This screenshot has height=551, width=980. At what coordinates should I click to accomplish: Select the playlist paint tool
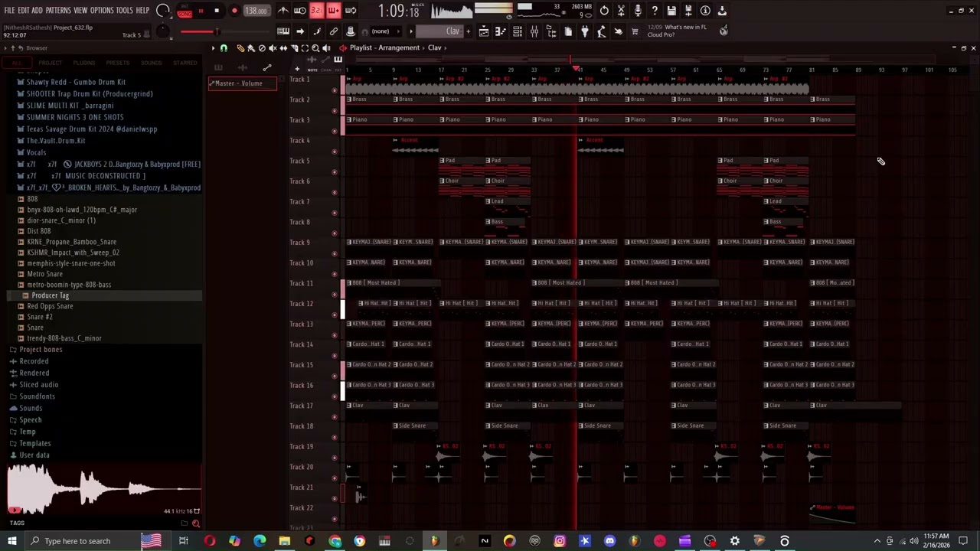point(251,47)
